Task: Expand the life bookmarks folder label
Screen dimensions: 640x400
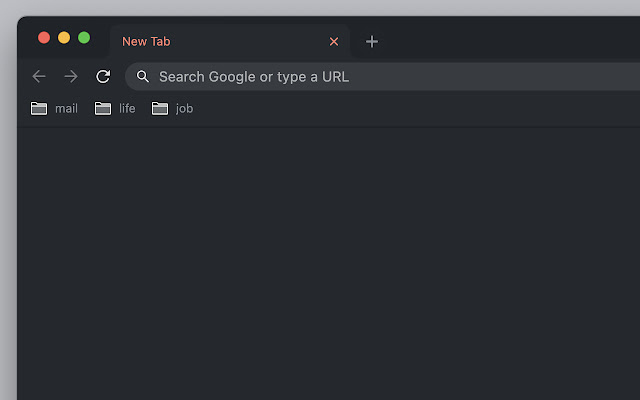Action: [127, 108]
